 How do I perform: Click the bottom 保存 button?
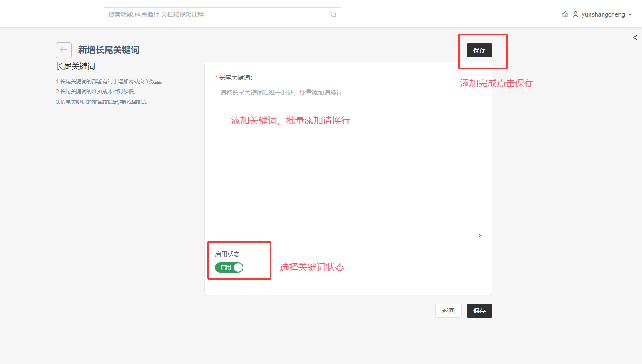[x=479, y=311]
